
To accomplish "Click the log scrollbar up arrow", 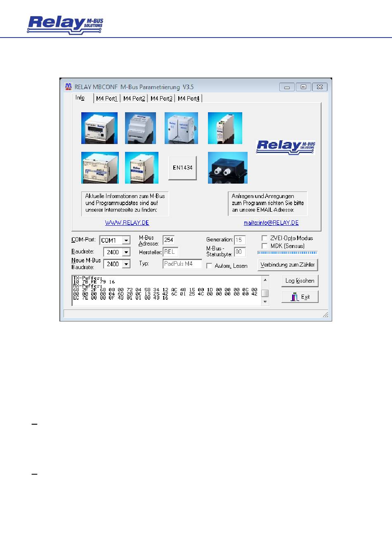I will pyautogui.click(x=265, y=280).
